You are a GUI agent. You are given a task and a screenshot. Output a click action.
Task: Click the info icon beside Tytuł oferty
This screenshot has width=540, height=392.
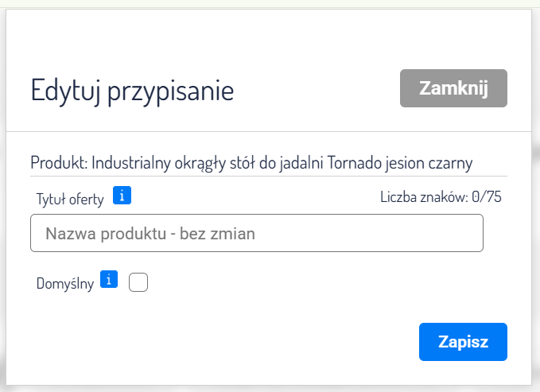tap(122, 195)
